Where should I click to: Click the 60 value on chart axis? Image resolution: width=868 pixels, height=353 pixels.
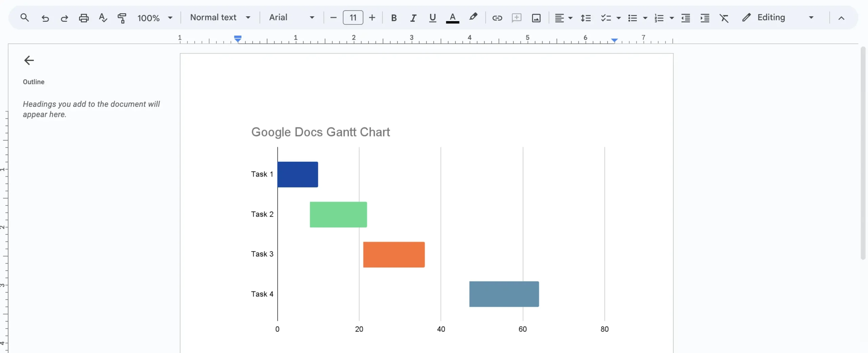[522, 329]
